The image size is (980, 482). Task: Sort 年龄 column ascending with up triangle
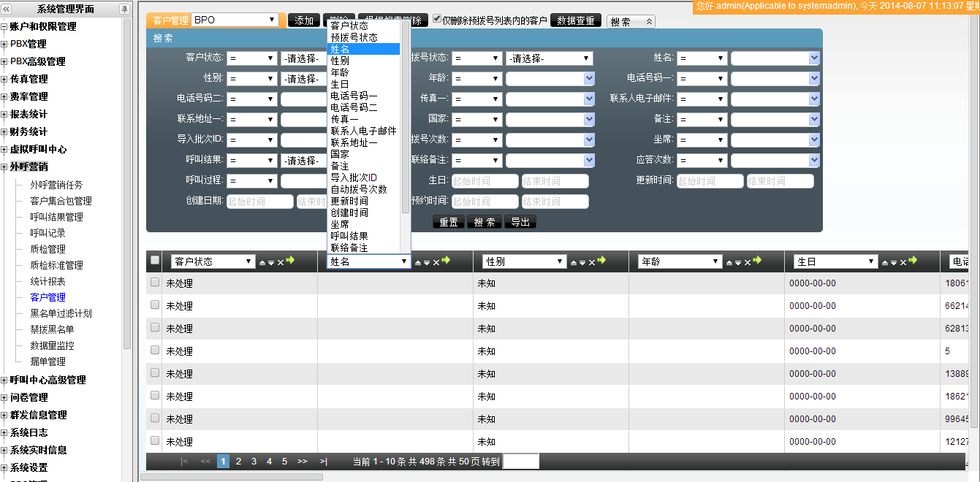click(729, 262)
